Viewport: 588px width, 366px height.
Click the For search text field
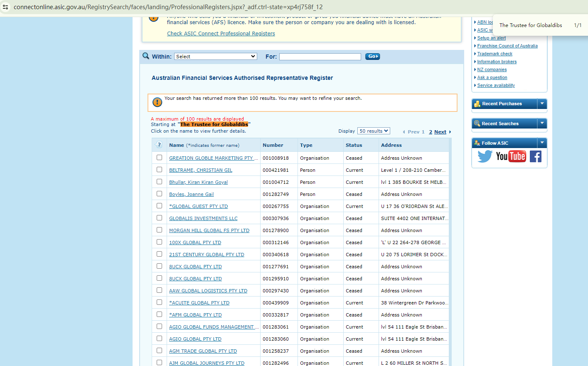[320, 57]
